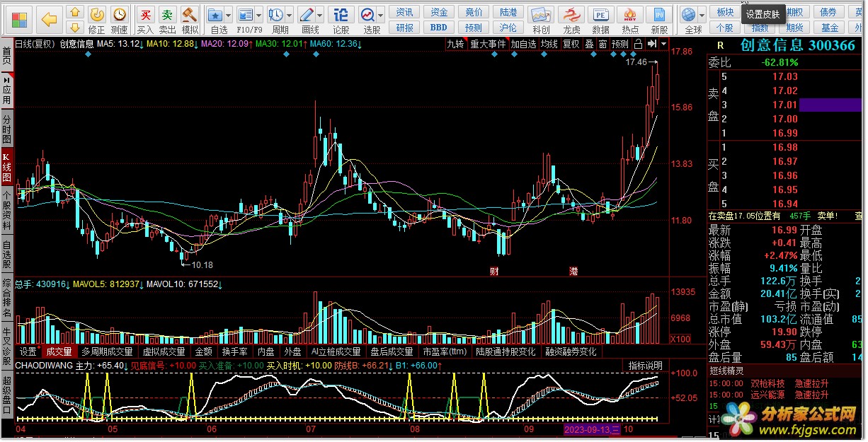Expand the 自选 dropdown arrow
The height and width of the screenshot is (442, 868).
[x=229, y=15]
